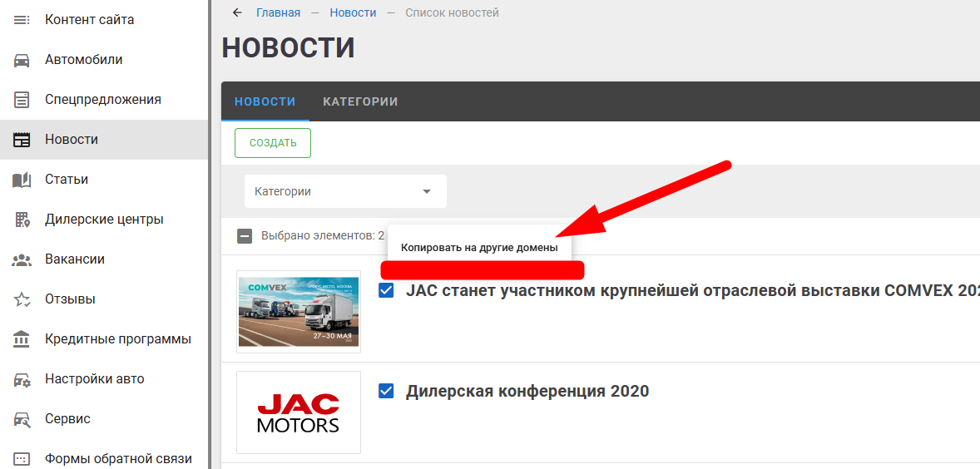
Task: Toggle the select-all checkbox near Выбрано элементов
Action: 245,236
